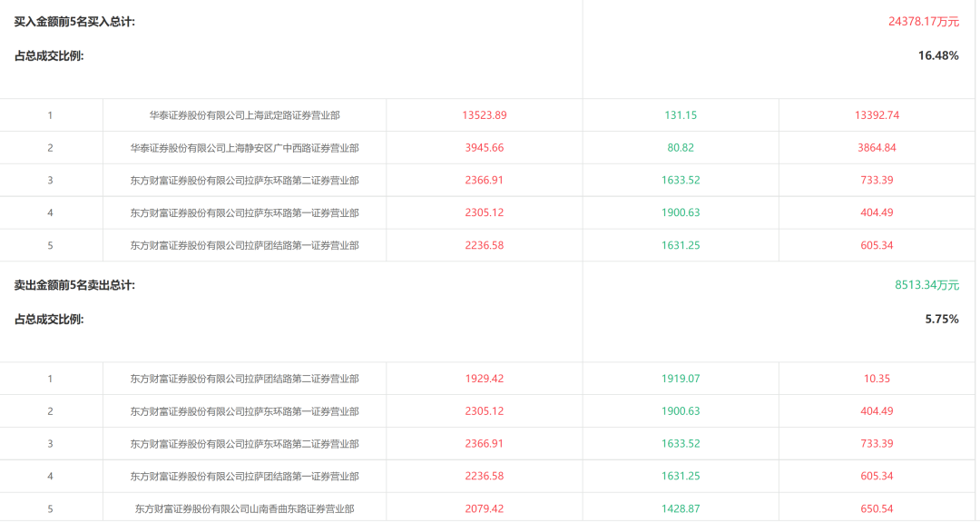Click net amount 3864.84

pyautogui.click(x=877, y=148)
